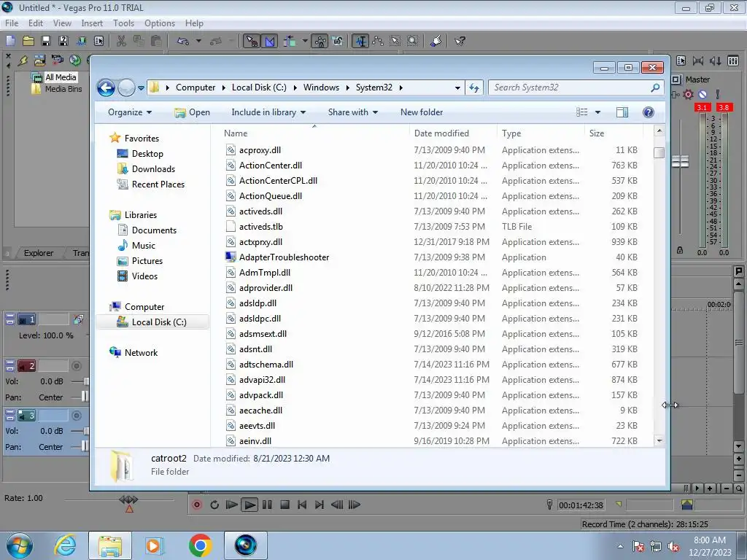Click the Pause button in Vegas transport

tap(267, 505)
